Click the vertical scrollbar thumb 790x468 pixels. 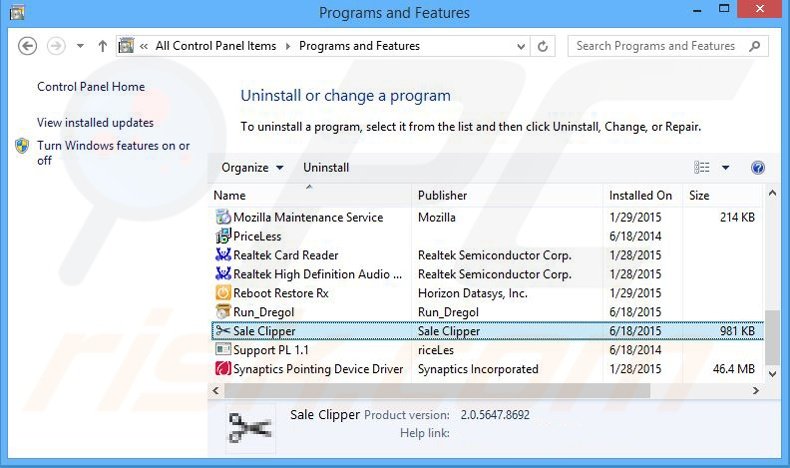[x=772, y=337]
